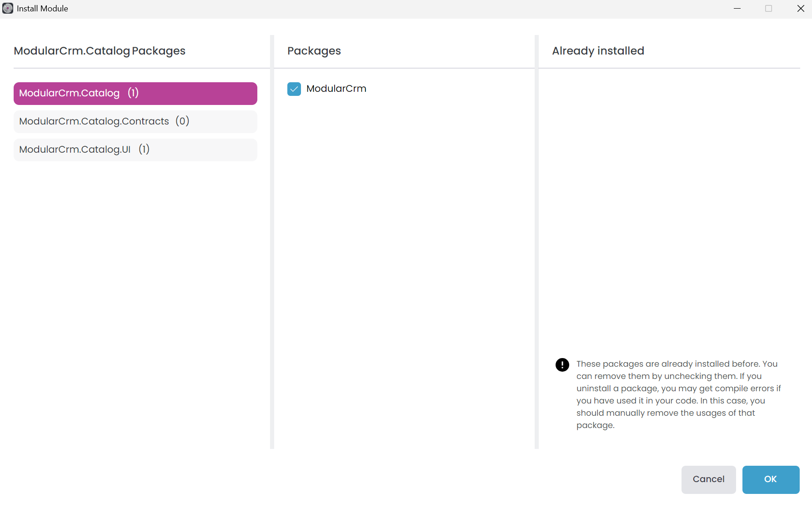Select ModularCrm.Catalog.UI from the list
812x508 pixels.
pos(135,149)
